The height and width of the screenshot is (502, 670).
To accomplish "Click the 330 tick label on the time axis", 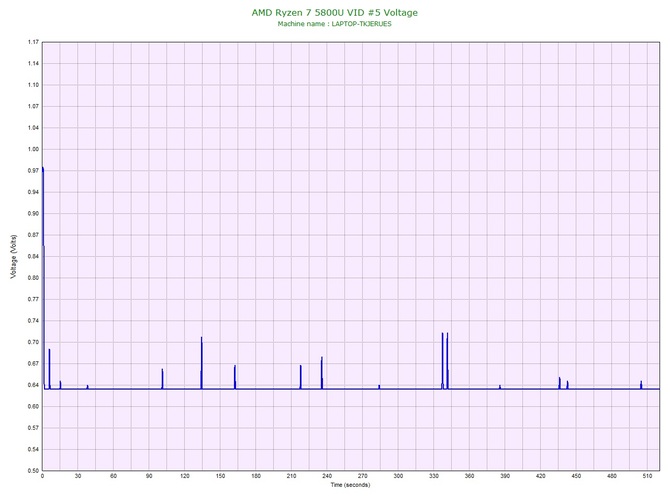I will [434, 476].
